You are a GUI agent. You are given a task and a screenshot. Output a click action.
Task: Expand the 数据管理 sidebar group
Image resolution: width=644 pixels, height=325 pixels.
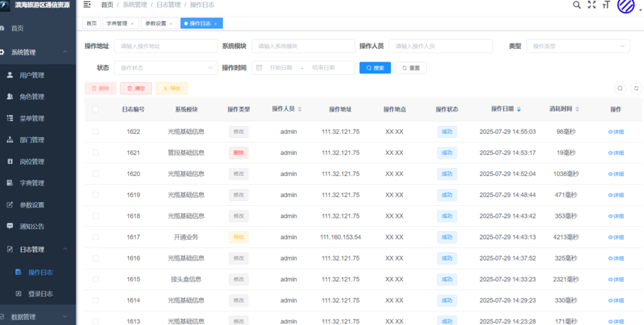click(37, 316)
